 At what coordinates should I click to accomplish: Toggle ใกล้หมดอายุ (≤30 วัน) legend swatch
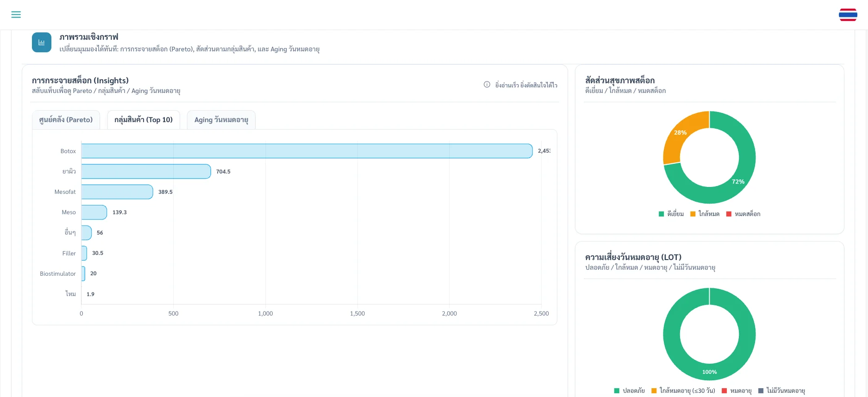tap(654, 391)
